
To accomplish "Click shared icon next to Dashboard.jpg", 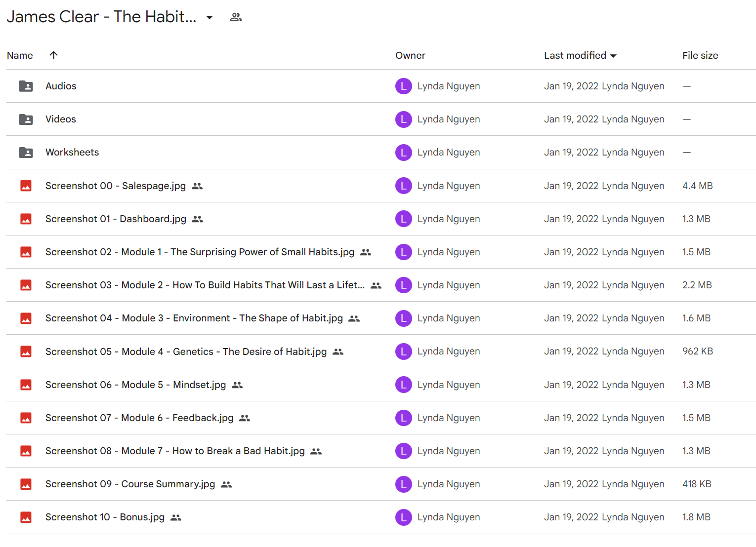I will [198, 219].
